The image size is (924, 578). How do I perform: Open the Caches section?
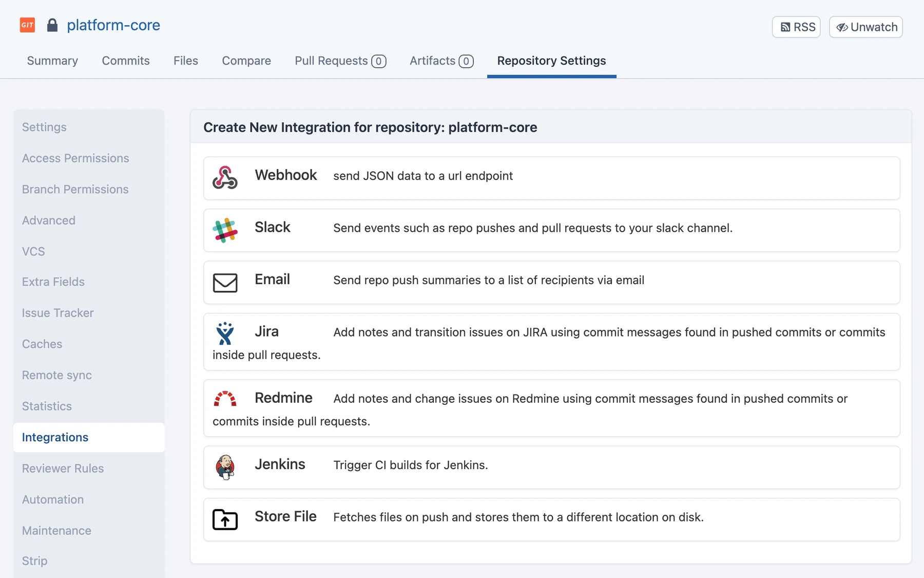pyautogui.click(x=89, y=344)
